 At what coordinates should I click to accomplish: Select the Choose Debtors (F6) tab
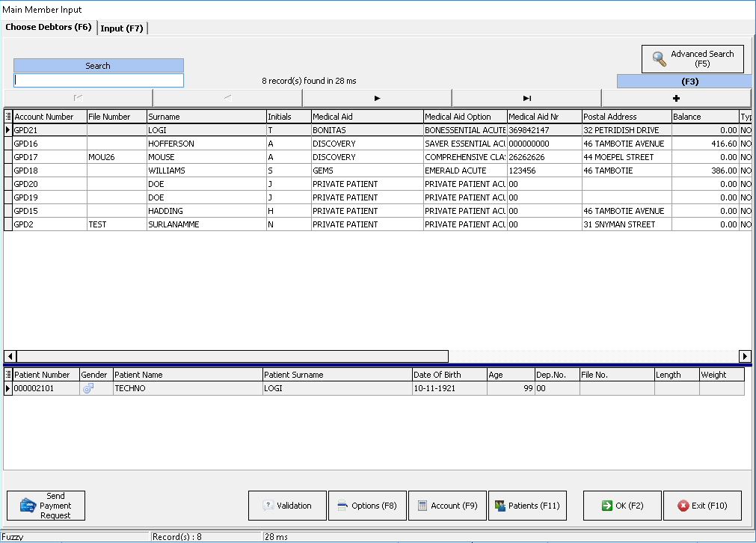tap(49, 28)
